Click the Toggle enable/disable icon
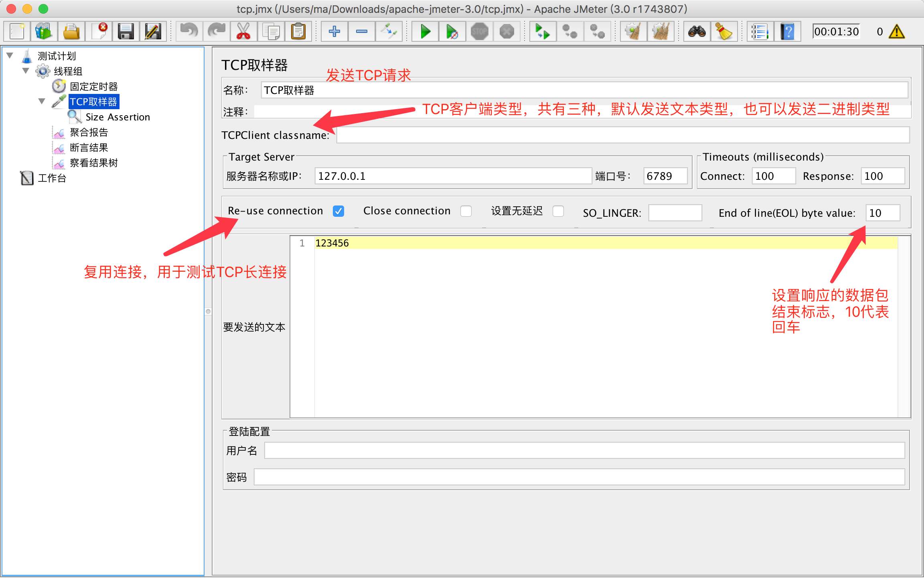 point(389,31)
